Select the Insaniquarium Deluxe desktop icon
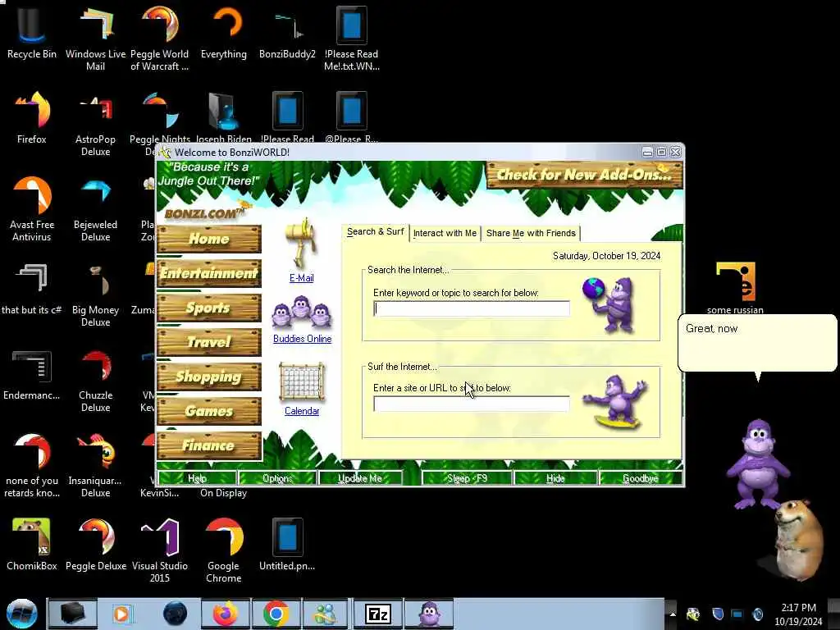This screenshot has width=840, height=630. pos(95,465)
